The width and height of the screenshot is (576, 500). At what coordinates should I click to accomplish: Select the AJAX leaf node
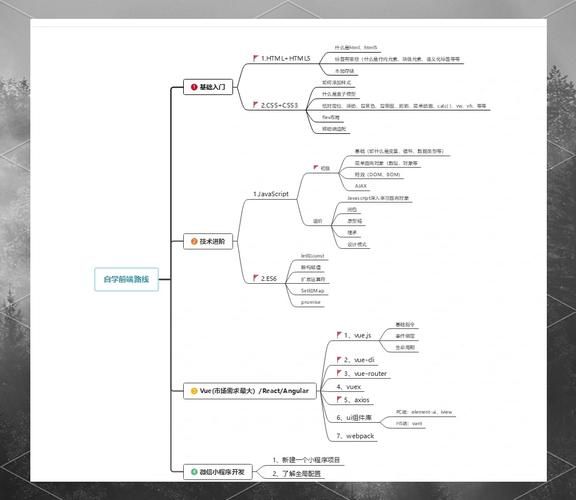click(361, 186)
